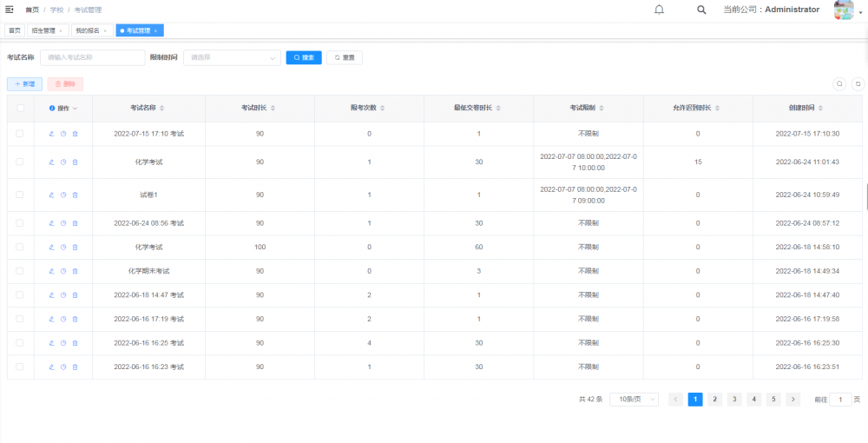Switch to the 首页 tab
The width and height of the screenshot is (868, 443).
pos(15,31)
